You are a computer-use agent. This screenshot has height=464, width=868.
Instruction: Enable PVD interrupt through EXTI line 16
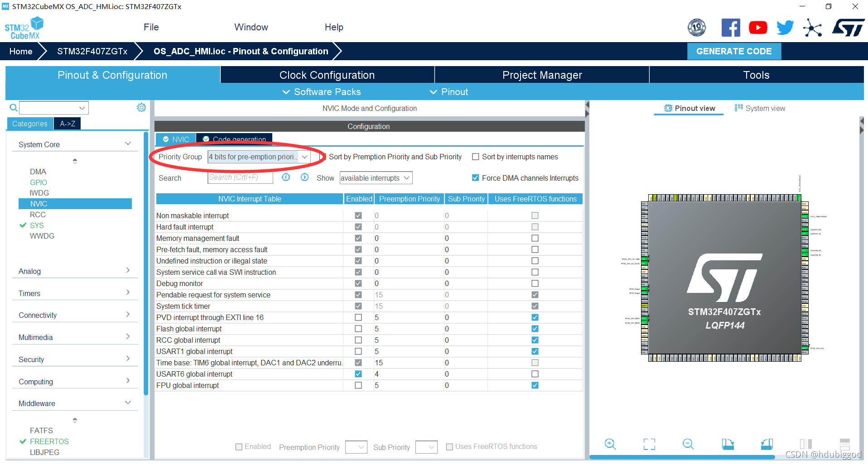click(x=358, y=317)
